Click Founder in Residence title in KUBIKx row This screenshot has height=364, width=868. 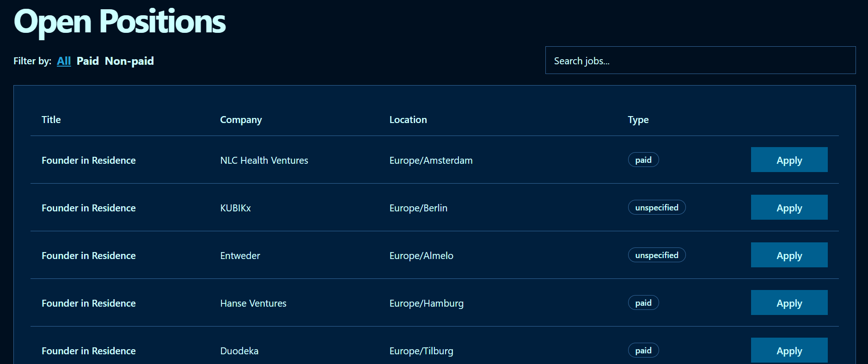click(89, 208)
